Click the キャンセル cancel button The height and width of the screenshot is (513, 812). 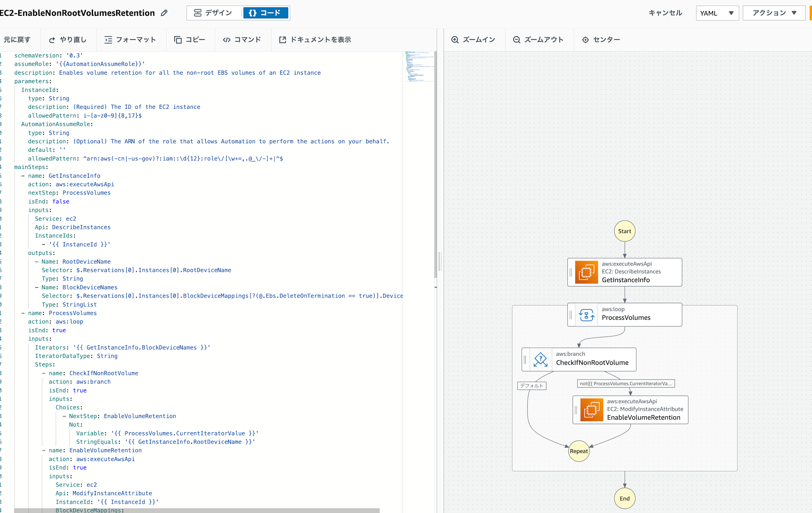(665, 13)
